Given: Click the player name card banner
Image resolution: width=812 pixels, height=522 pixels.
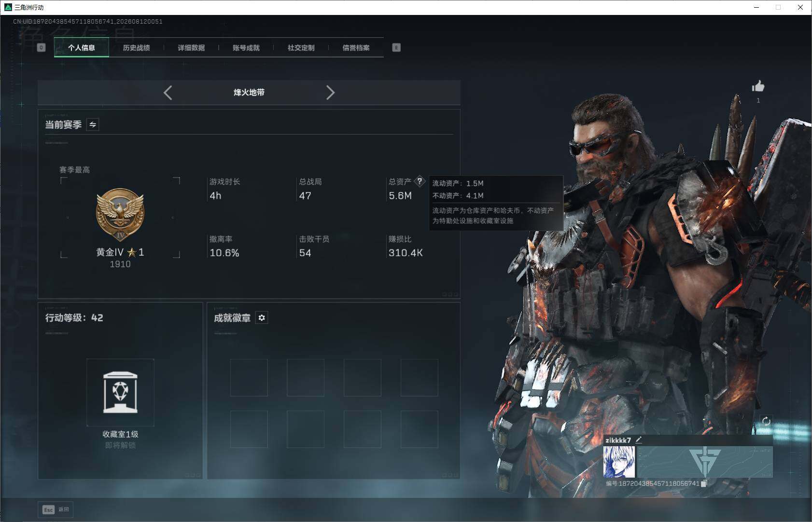Looking at the screenshot, I should pos(705,462).
